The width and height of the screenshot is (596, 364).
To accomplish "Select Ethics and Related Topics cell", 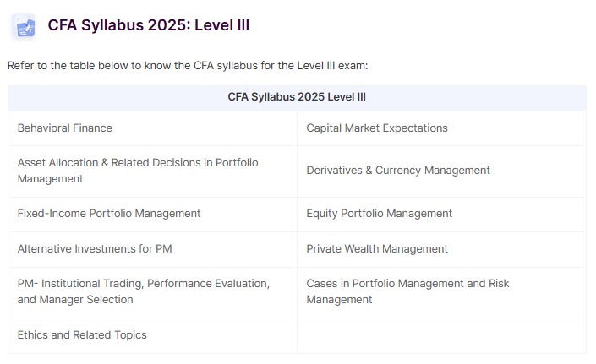I will click(x=152, y=335).
